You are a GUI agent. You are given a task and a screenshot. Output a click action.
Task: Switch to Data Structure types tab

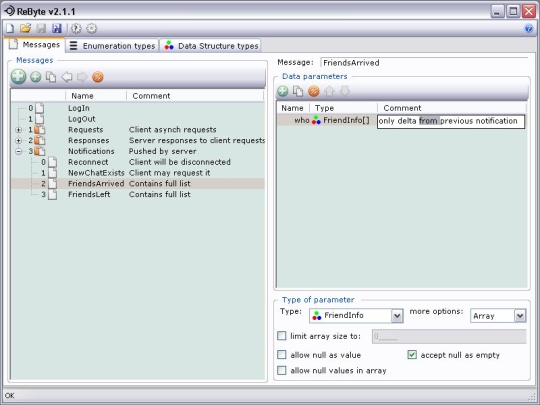(x=210, y=46)
